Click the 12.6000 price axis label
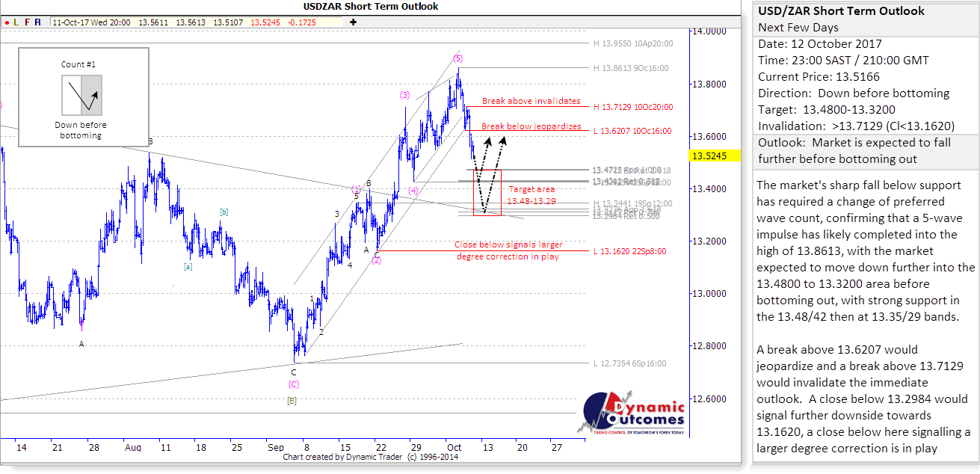Image resolution: width=980 pixels, height=474 pixels. 709,398
